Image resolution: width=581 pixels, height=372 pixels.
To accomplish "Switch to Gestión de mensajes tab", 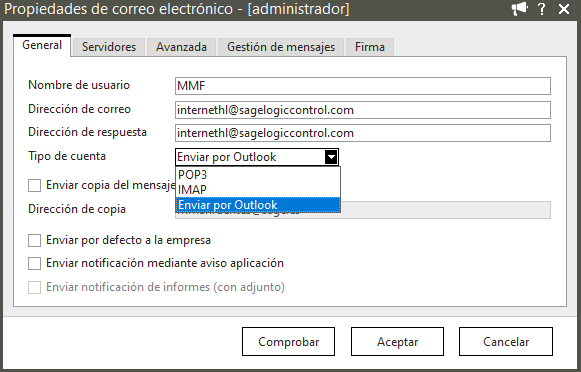I will pyautogui.click(x=281, y=47).
